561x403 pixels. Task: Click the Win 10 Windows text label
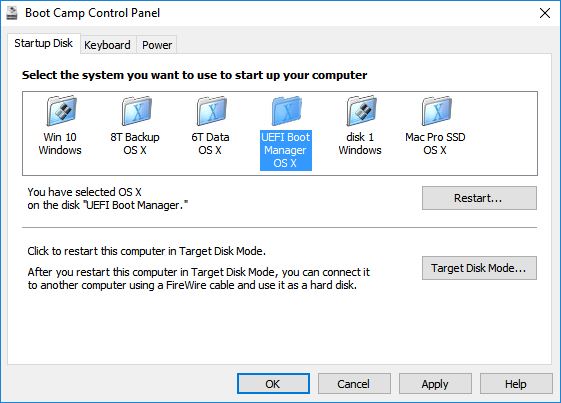(x=60, y=144)
